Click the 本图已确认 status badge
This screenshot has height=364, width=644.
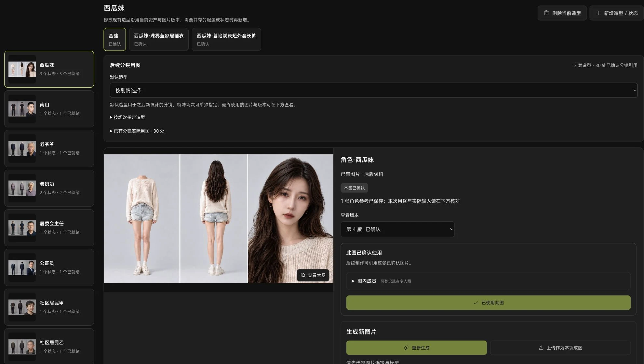354,188
